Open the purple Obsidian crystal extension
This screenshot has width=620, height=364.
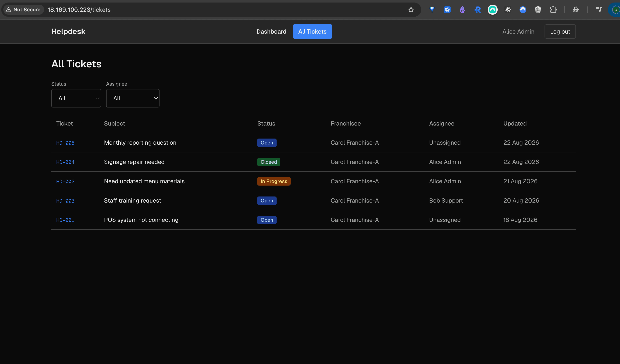coord(462,10)
